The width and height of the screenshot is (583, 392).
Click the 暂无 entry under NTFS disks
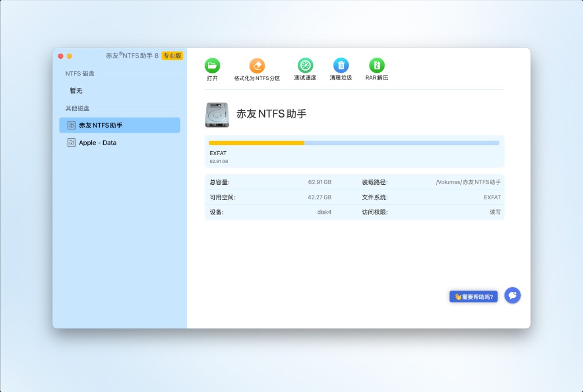[76, 91]
